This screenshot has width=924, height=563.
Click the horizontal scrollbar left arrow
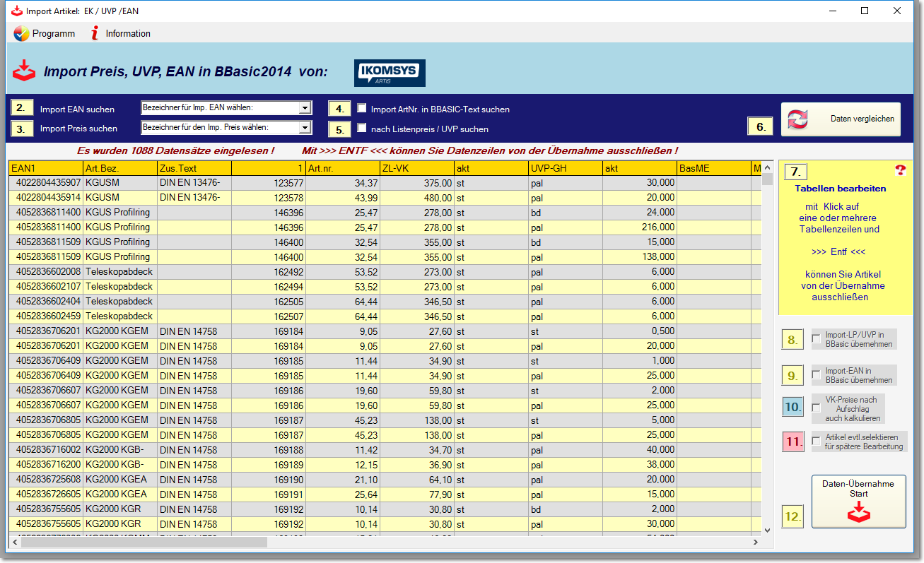[x=15, y=542]
